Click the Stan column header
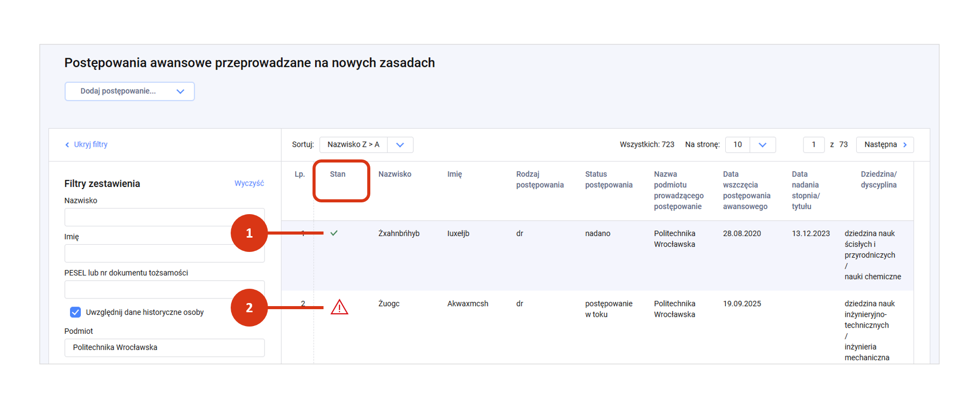Image resolution: width=980 pixels, height=417 pixels. (338, 174)
